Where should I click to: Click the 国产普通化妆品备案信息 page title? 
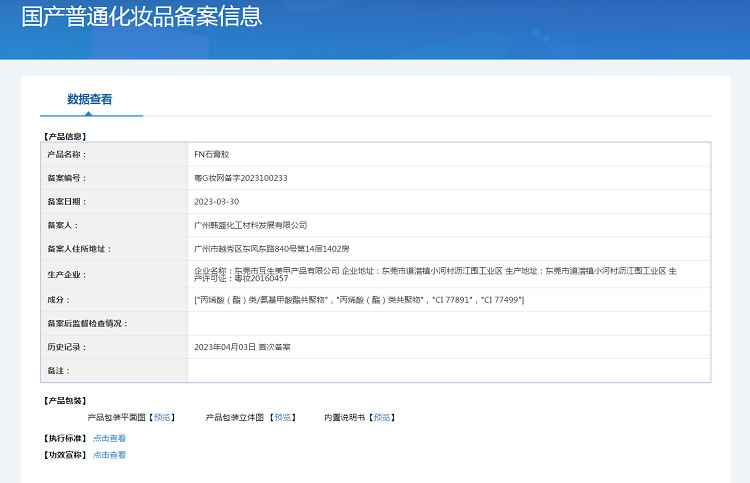coord(142,16)
